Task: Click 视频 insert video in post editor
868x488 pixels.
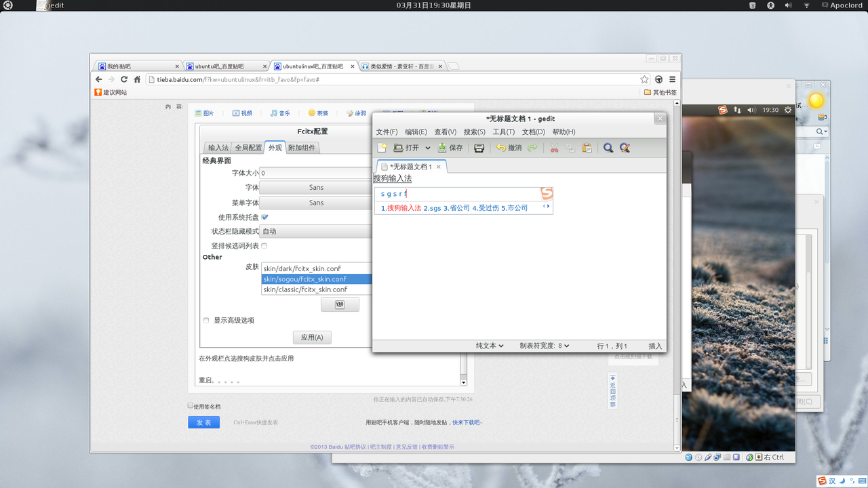Action: coord(242,113)
